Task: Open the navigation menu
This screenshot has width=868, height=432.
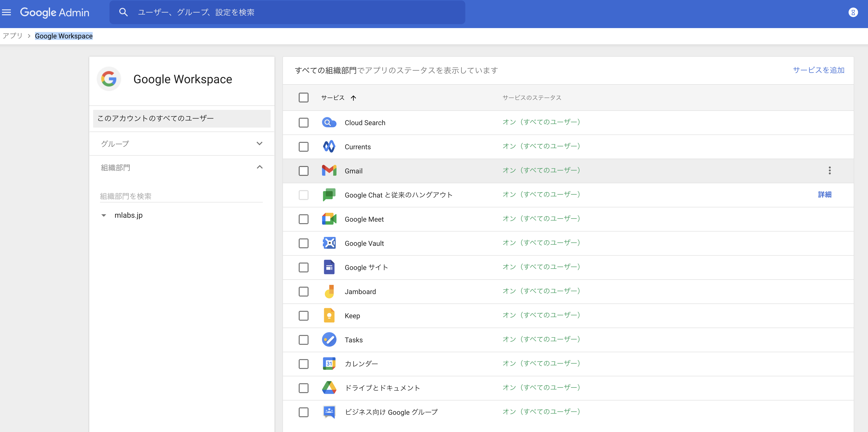Action: pyautogui.click(x=6, y=12)
